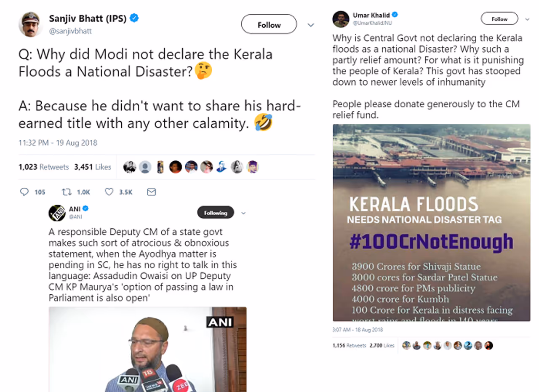Click Umar Khalid's profile avatar
The width and height of the screenshot is (539, 392).
click(x=341, y=19)
